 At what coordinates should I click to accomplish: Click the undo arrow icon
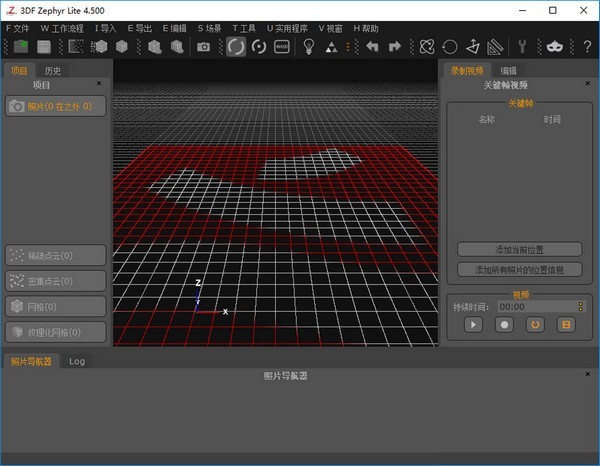coord(372,46)
